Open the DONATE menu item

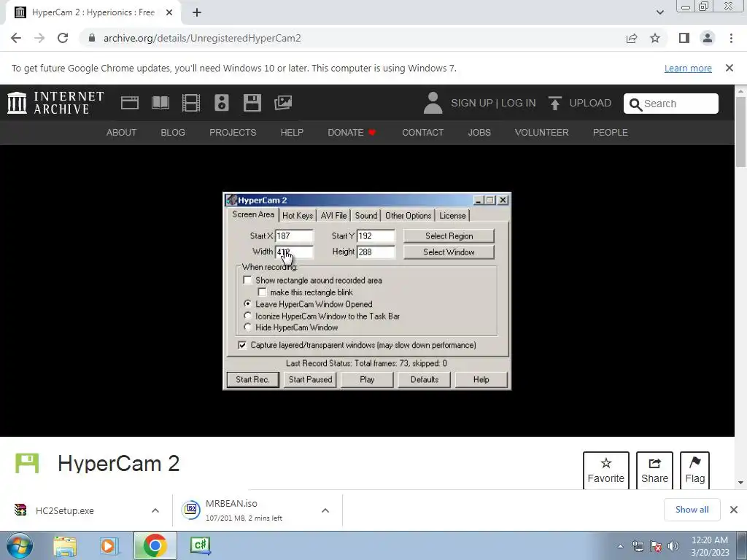[352, 133]
